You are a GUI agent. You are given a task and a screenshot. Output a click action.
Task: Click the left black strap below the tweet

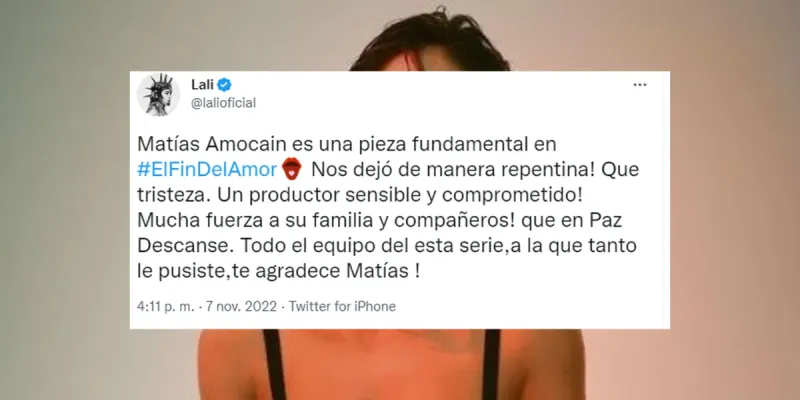(274, 364)
